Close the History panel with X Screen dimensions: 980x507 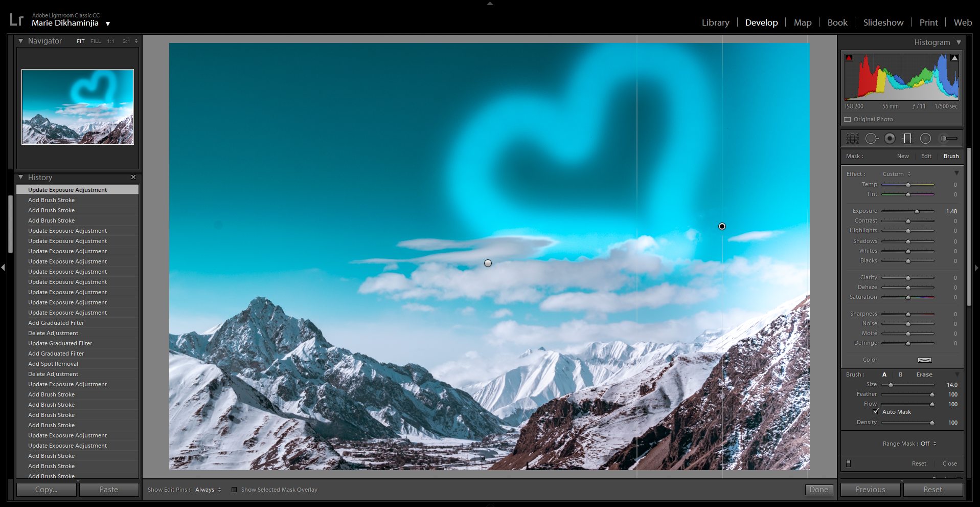(133, 177)
